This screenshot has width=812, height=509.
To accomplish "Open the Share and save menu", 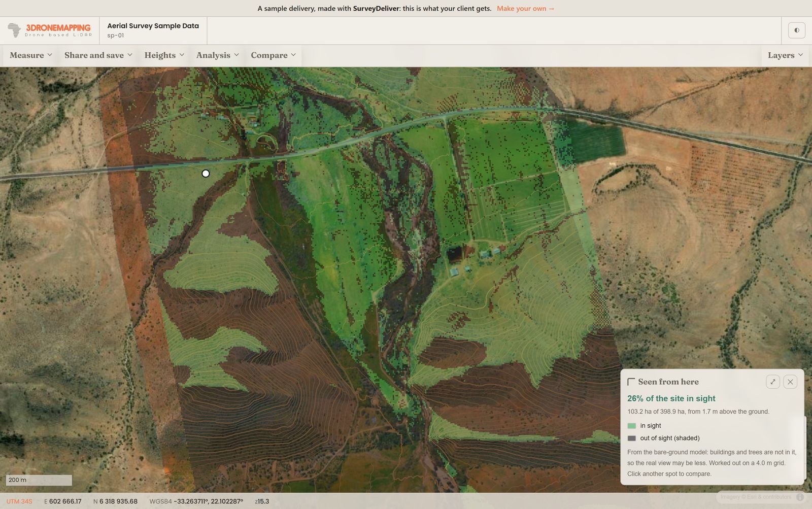I will (x=98, y=55).
